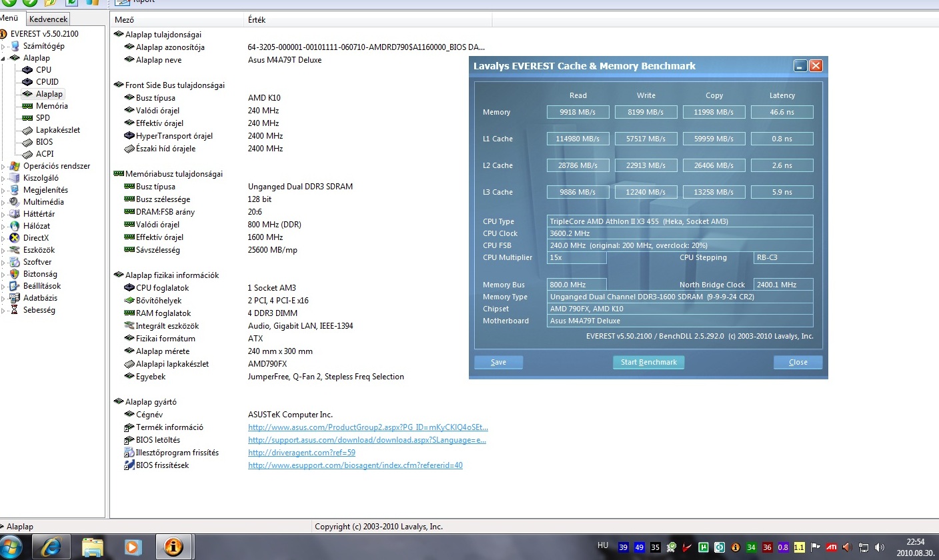Expand the Kiszolgáló tree node
The image size is (939, 560).
coord(4,179)
